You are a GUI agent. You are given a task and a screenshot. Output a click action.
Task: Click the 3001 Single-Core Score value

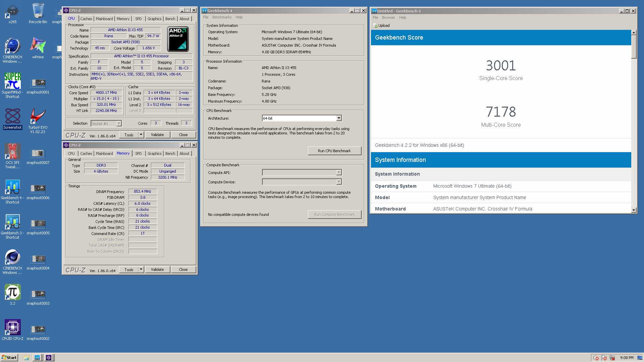501,65
